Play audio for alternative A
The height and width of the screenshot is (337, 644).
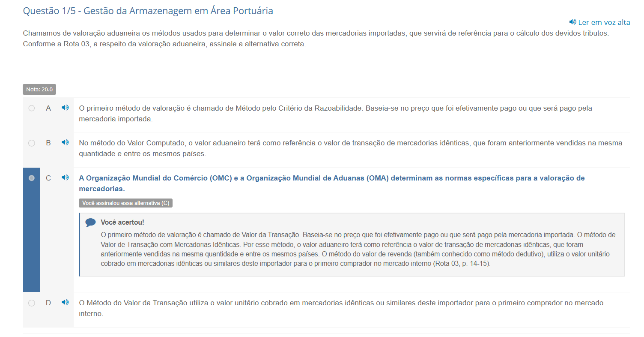(x=65, y=108)
